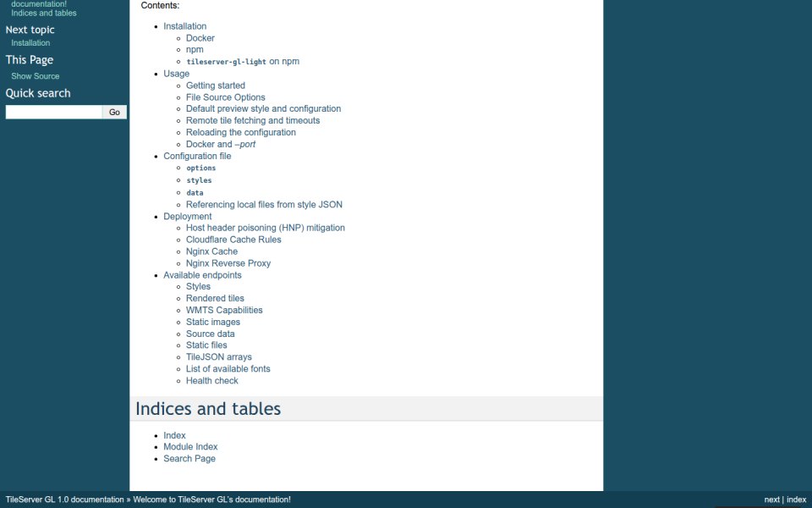
Task: Click footer index navigation link
Action: click(x=797, y=500)
